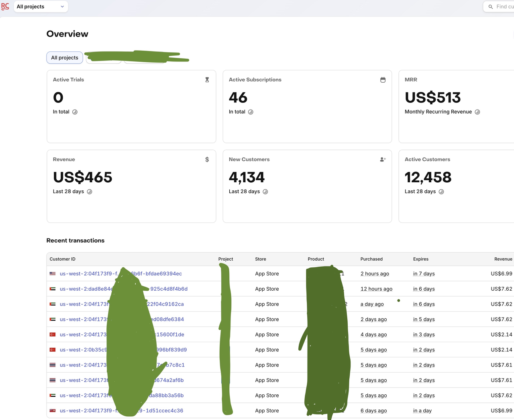Viewport: 514px width, 420px height.
Task: Click the Active Subscriptions calendar icon
Action: click(x=383, y=80)
